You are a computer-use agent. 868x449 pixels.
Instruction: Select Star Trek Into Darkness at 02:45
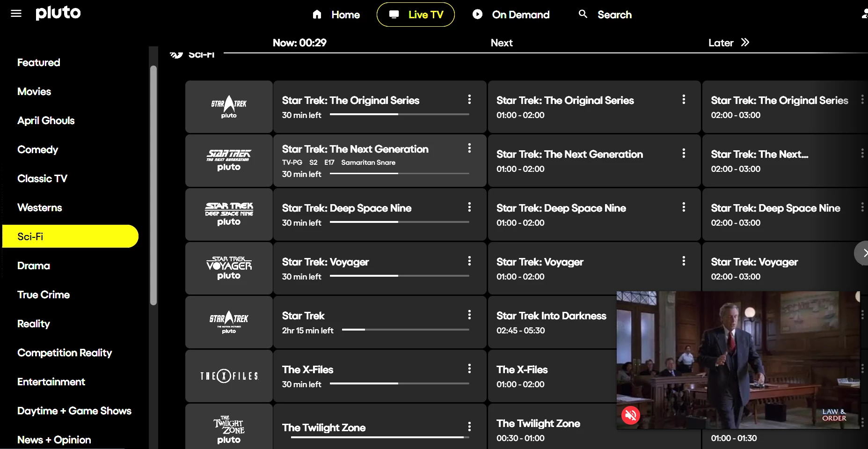[x=552, y=322]
